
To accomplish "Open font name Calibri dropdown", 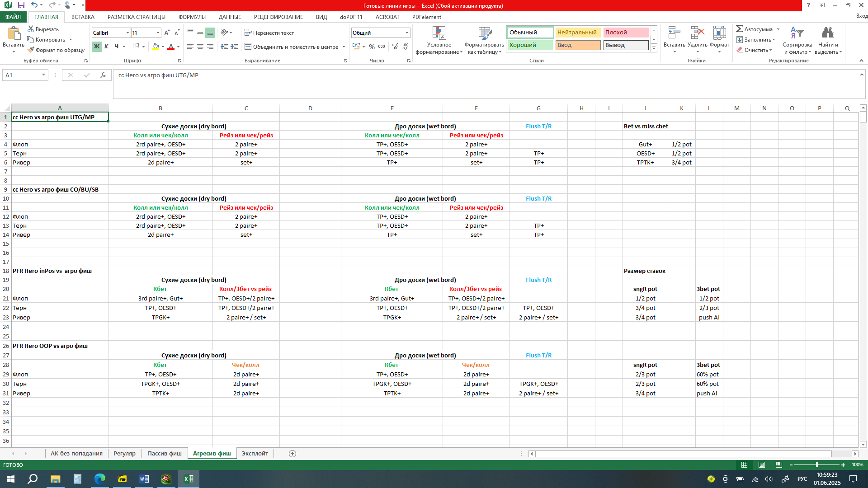I will click(x=127, y=33).
